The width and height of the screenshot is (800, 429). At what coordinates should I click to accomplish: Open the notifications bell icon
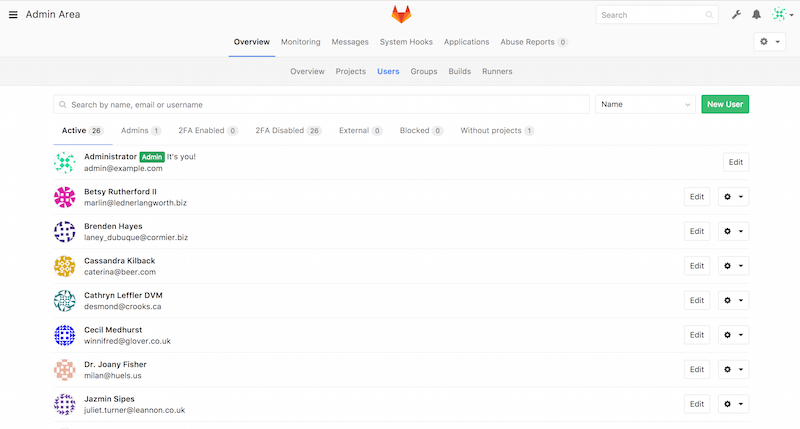(757, 15)
